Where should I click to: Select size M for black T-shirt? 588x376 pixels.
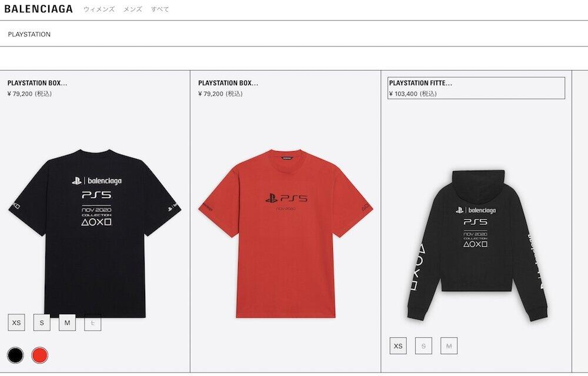click(x=67, y=322)
